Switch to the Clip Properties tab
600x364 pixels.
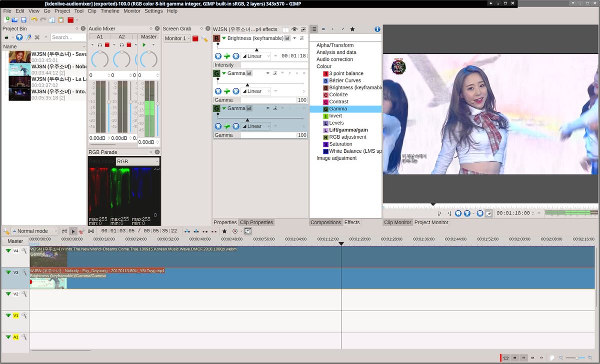pyautogui.click(x=256, y=222)
